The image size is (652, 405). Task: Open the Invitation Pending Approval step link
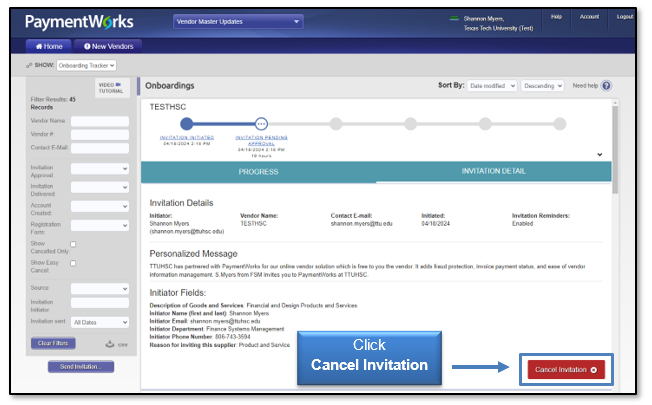261,140
